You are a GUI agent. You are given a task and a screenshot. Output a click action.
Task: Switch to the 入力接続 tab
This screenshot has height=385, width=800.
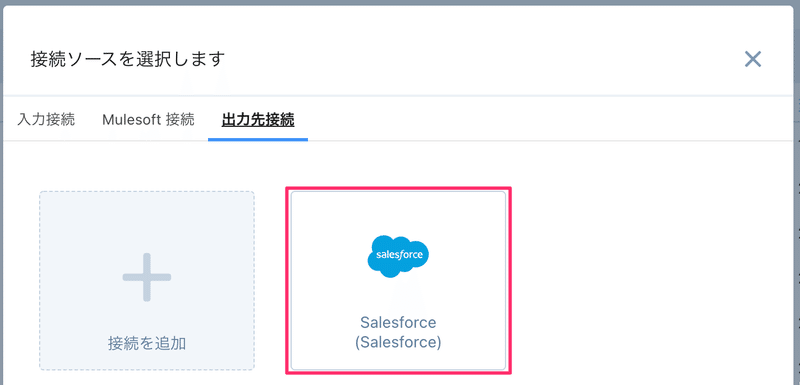pyautogui.click(x=46, y=120)
